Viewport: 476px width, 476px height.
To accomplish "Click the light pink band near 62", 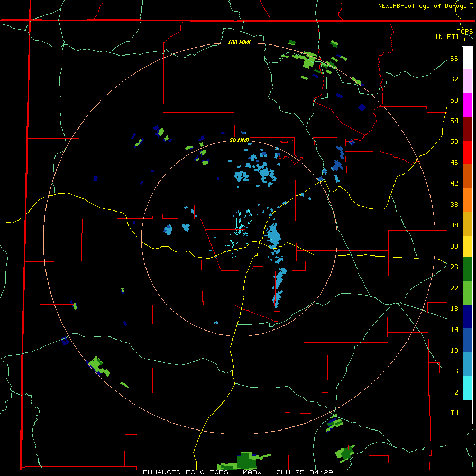I will pyautogui.click(x=467, y=81).
